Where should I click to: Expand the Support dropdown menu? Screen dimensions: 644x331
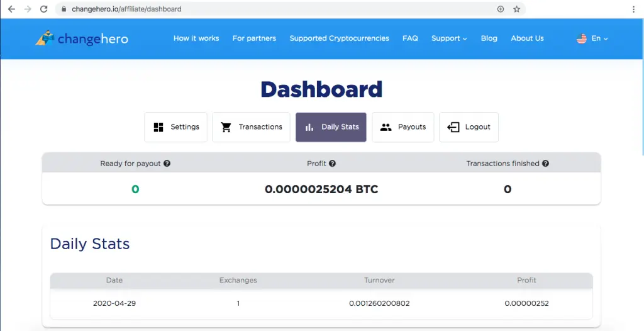pos(449,38)
